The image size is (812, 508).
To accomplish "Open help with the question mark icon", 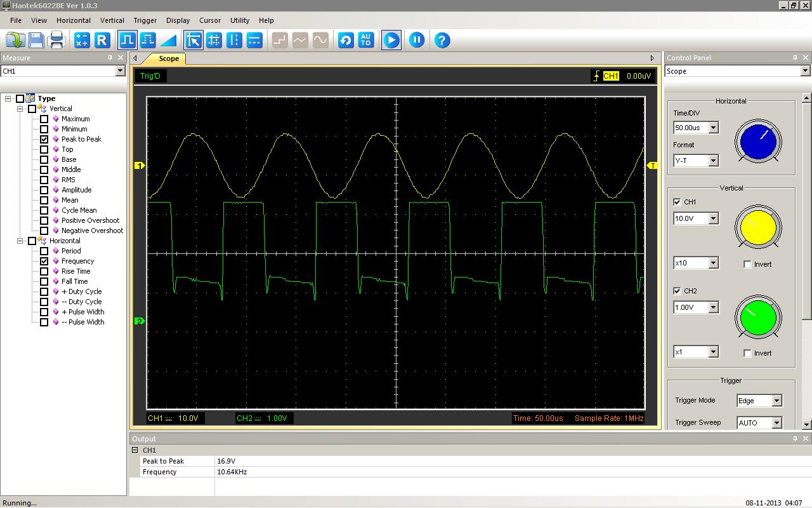I will click(442, 40).
